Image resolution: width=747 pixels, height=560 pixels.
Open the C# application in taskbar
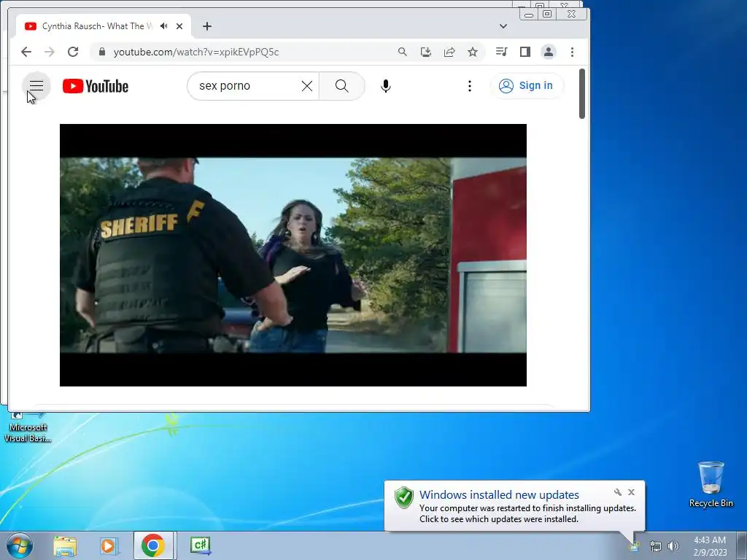200,545
